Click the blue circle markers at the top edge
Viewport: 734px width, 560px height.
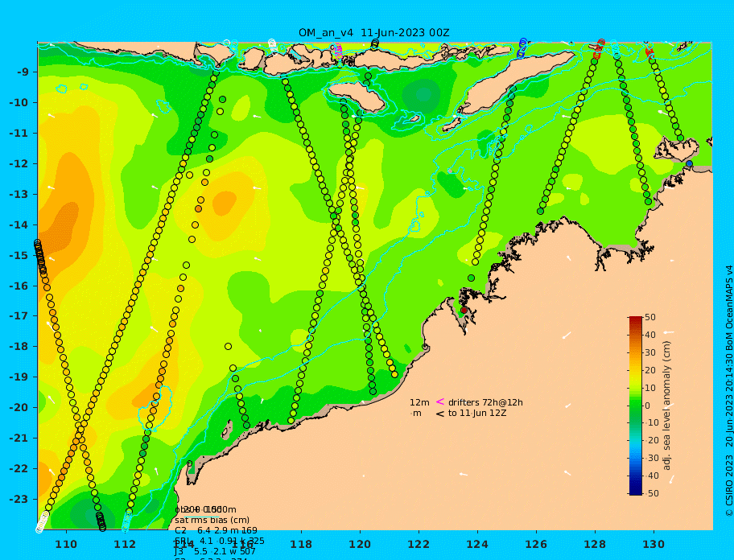click(522, 48)
